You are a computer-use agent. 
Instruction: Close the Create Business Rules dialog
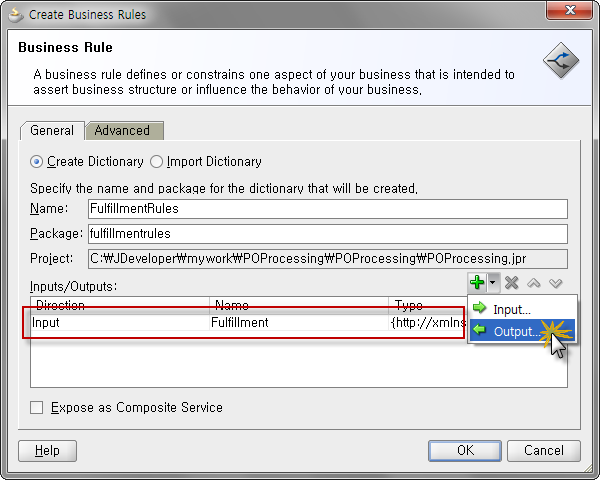tap(569, 10)
